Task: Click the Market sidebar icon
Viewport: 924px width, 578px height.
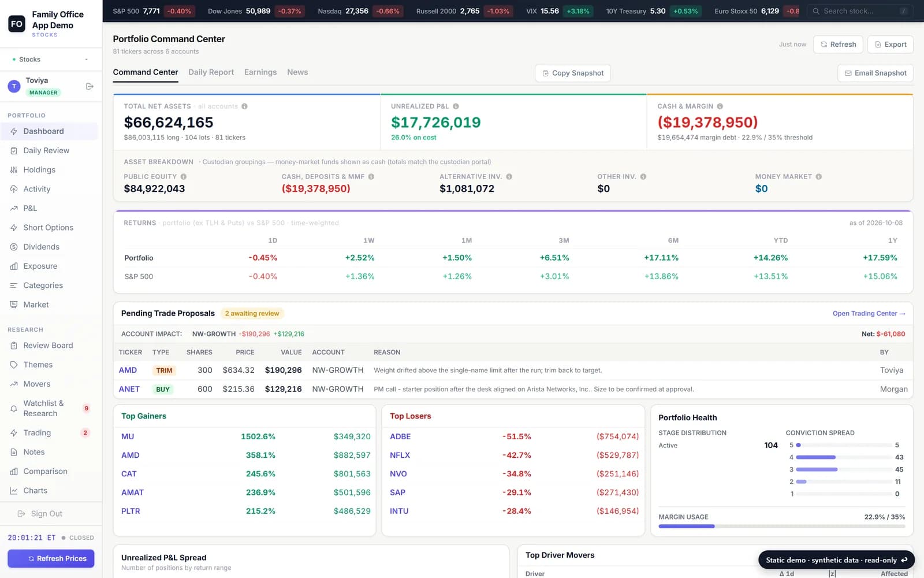Action: pyautogui.click(x=14, y=305)
